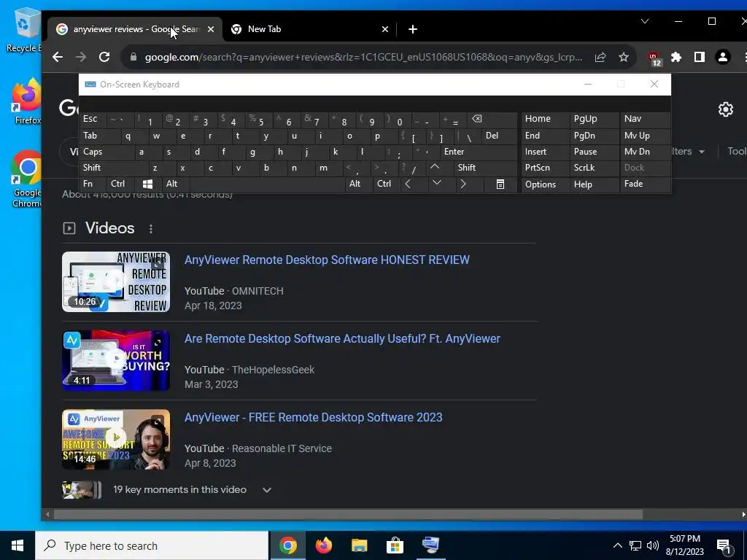Bookmark this page with the star icon
This screenshot has width=747, height=560.
[x=624, y=57]
